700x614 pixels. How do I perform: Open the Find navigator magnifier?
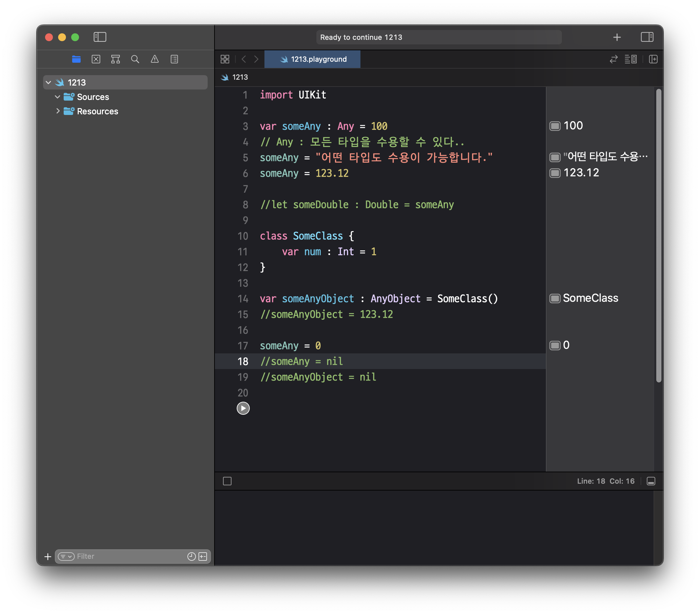pyautogui.click(x=135, y=59)
